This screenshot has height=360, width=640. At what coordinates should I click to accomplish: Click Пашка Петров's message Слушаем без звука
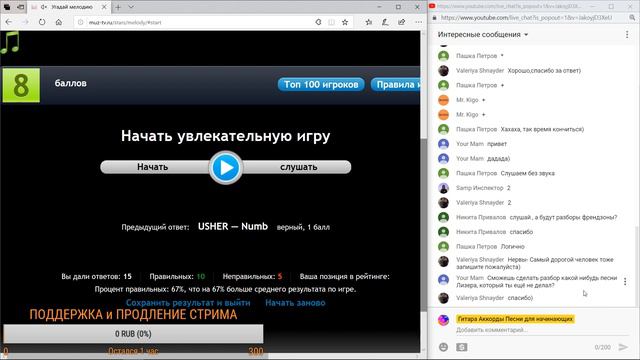tap(527, 173)
